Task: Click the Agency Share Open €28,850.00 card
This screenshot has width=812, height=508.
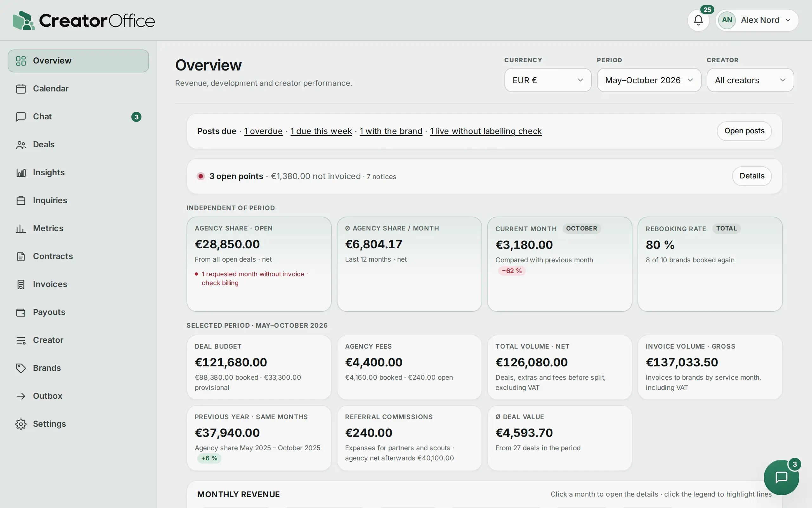Action: tap(259, 264)
